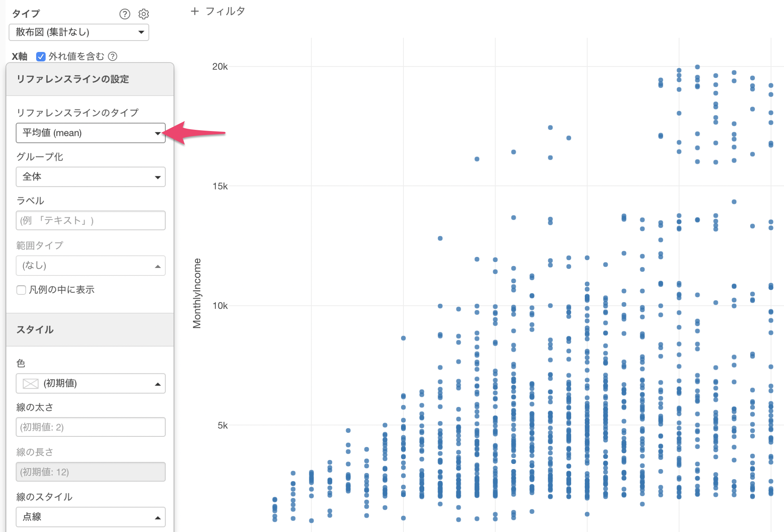Click the 20k axis label
The image size is (784, 532).
tap(220, 66)
